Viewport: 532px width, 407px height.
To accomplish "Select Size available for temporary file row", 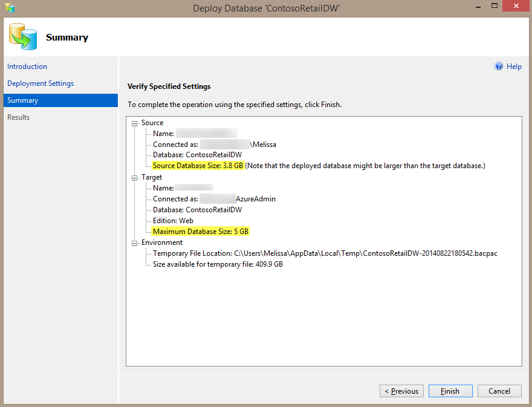I will tap(218, 264).
